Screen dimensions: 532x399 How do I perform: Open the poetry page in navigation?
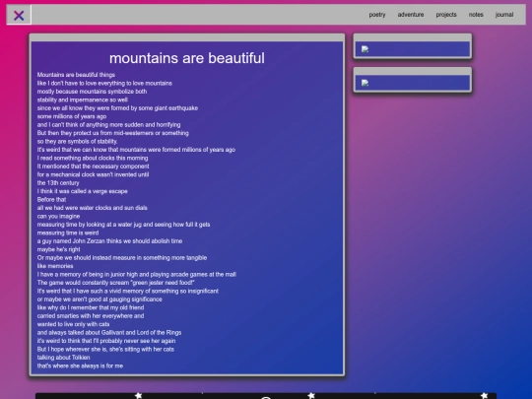click(x=377, y=15)
